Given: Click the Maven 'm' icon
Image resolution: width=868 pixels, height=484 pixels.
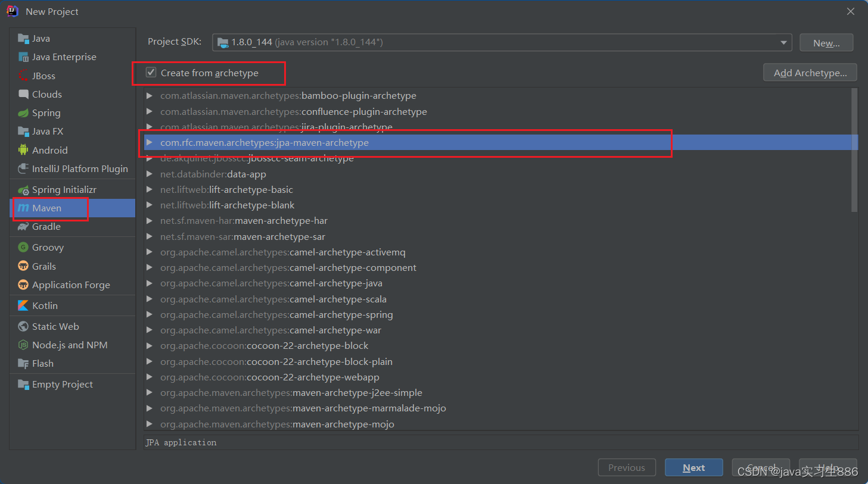Looking at the screenshot, I should click(23, 208).
